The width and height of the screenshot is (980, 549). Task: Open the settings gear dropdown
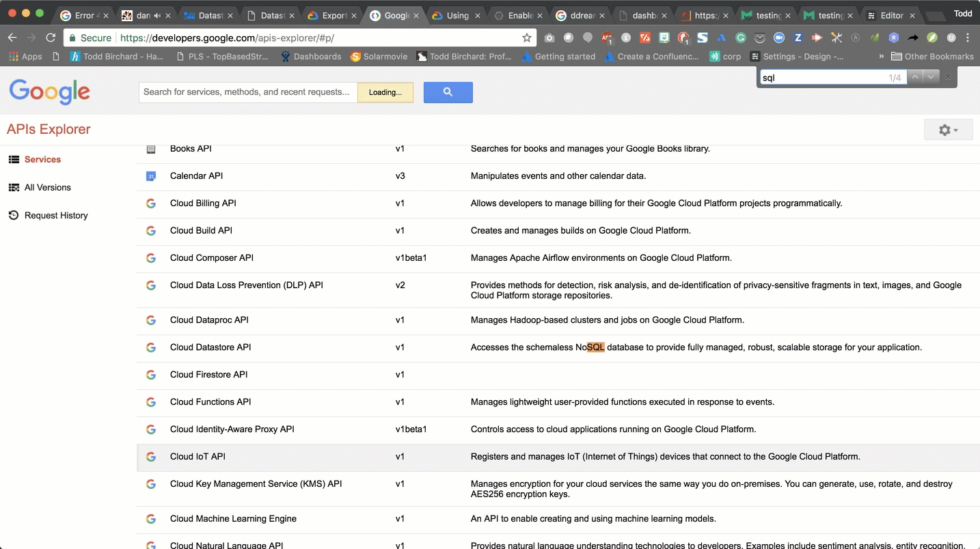[x=948, y=130]
